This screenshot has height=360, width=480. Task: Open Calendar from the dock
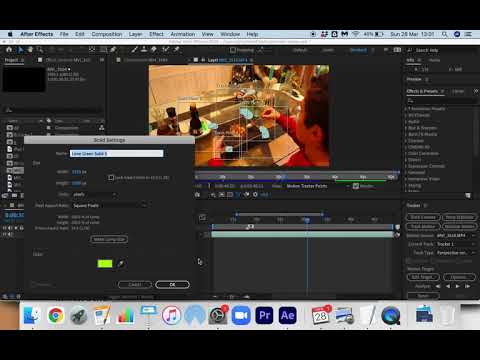(321, 315)
